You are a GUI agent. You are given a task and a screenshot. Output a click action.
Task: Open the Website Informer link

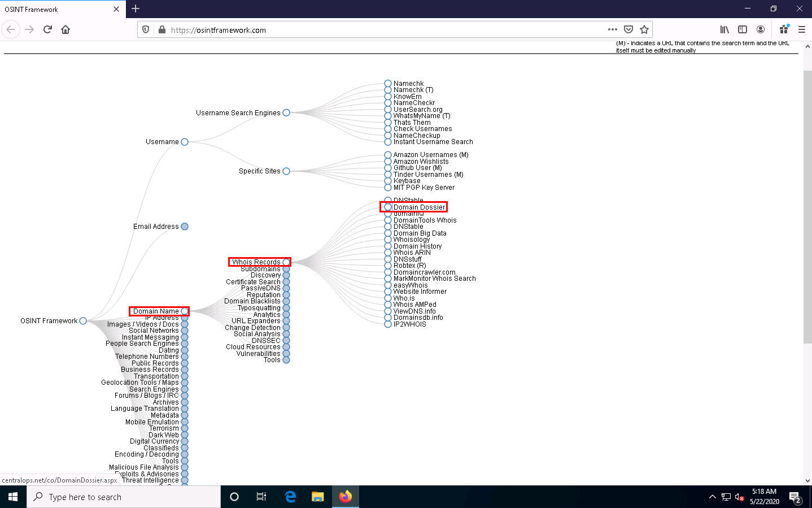click(420, 292)
